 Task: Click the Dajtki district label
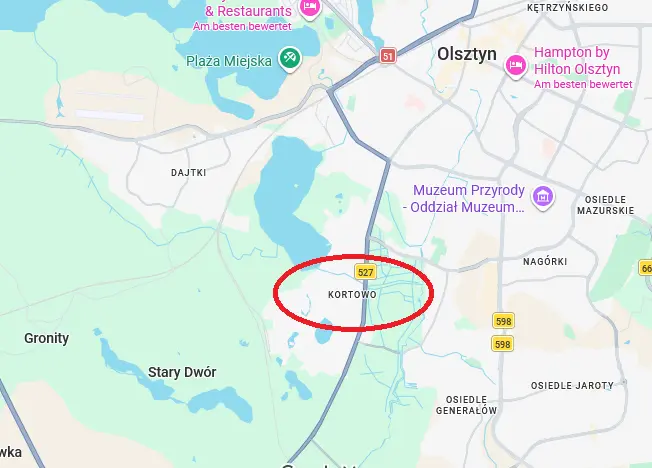(188, 172)
